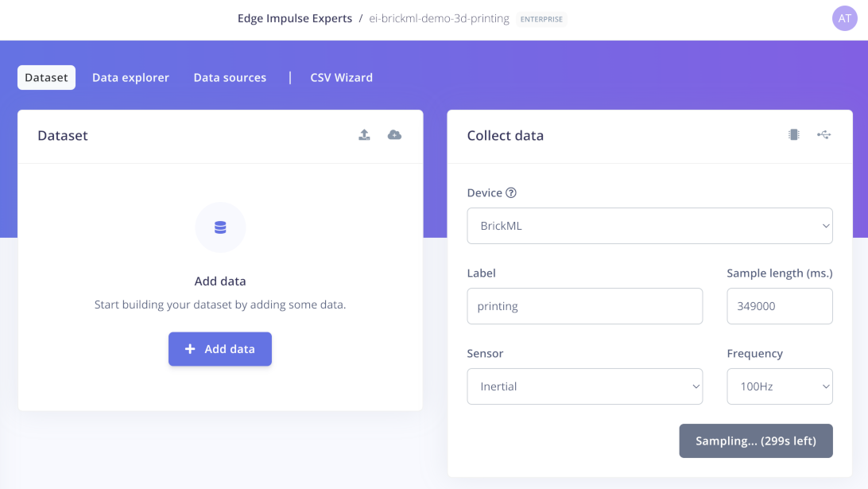The height and width of the screenshot is (489, 868).
Task: Click the Edge Impulse Experts breadcrumb link
Action: pos(294,18)
